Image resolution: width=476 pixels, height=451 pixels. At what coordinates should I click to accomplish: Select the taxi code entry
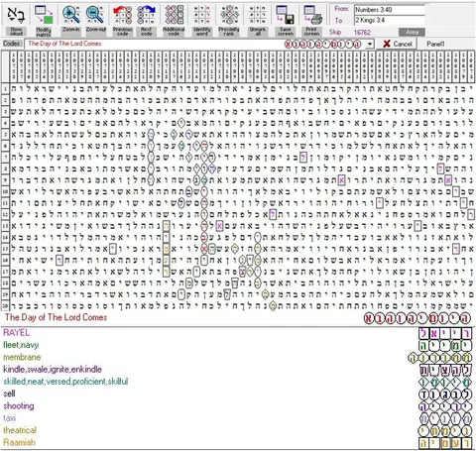coord(10,418)
